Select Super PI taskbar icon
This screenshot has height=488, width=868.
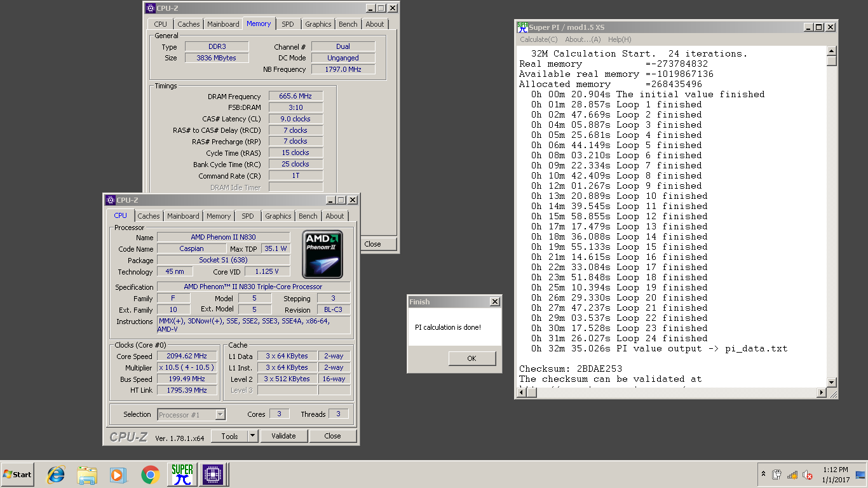(x=182, y=475)
